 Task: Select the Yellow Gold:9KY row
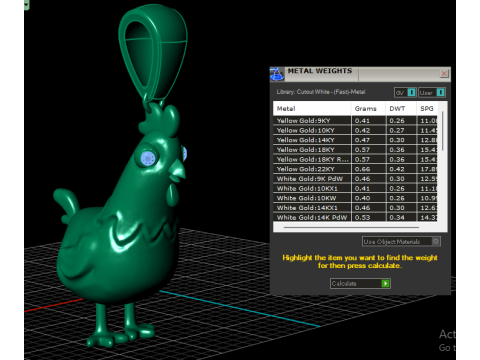point(355,121)
